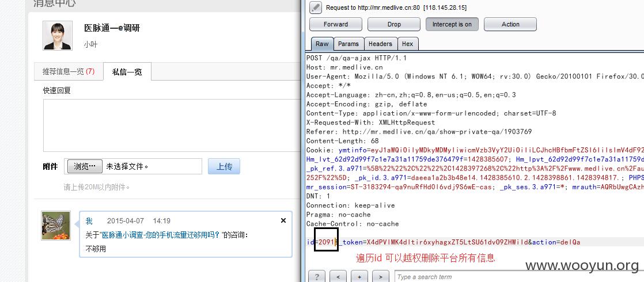Toggle the Intercept is on button
Image resolution: width=644 pixels, height=282 pixels.
point(452,24)
